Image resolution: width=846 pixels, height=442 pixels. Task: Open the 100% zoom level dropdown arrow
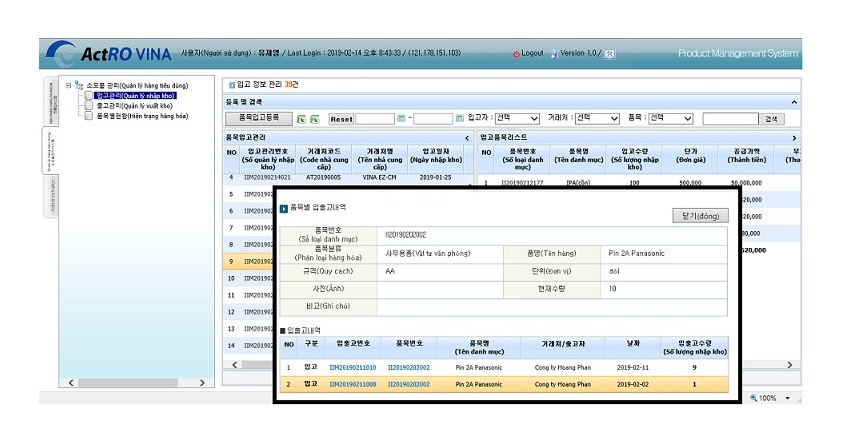coord(787,398)
